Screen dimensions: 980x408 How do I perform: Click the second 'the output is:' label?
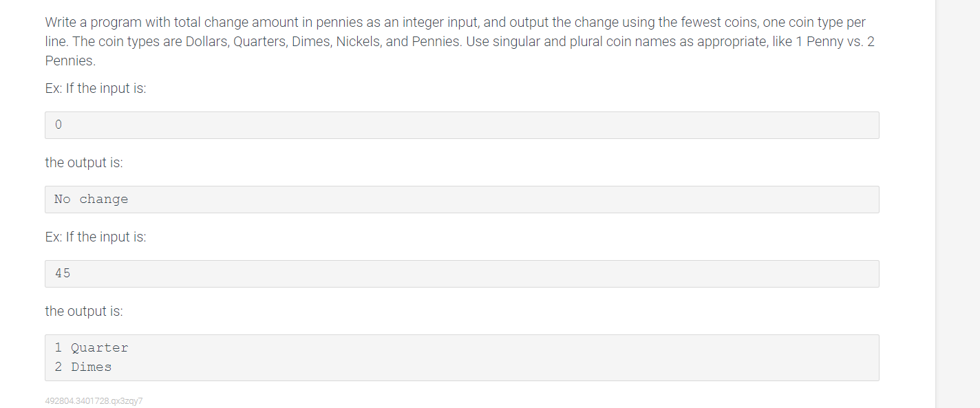coord(84,311)
